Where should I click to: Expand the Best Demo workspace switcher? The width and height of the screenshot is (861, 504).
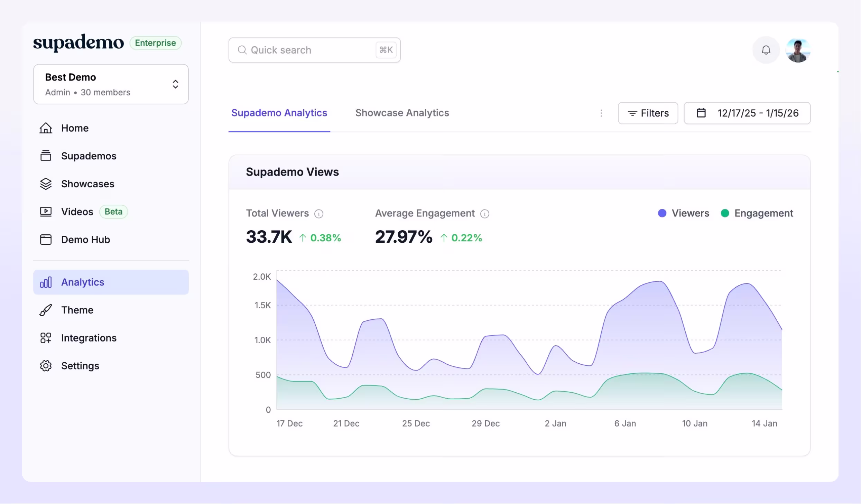click(x=111, y=84)
